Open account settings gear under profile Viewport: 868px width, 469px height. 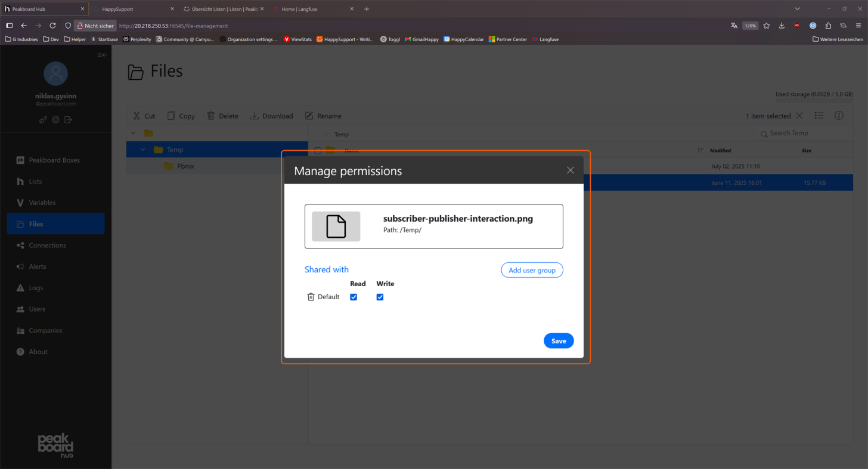pyautogui.click(x=55, y=120)
